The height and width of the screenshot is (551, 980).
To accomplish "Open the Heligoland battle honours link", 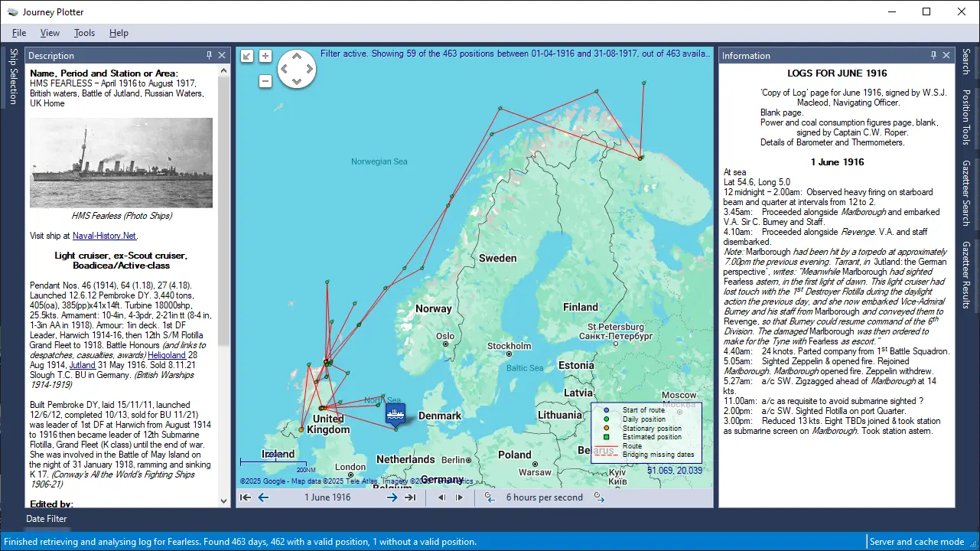I will [x=166, y=355].
